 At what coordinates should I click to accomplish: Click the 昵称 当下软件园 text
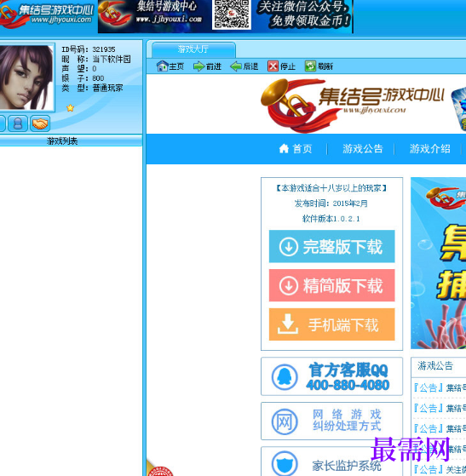tap(96, 59)
